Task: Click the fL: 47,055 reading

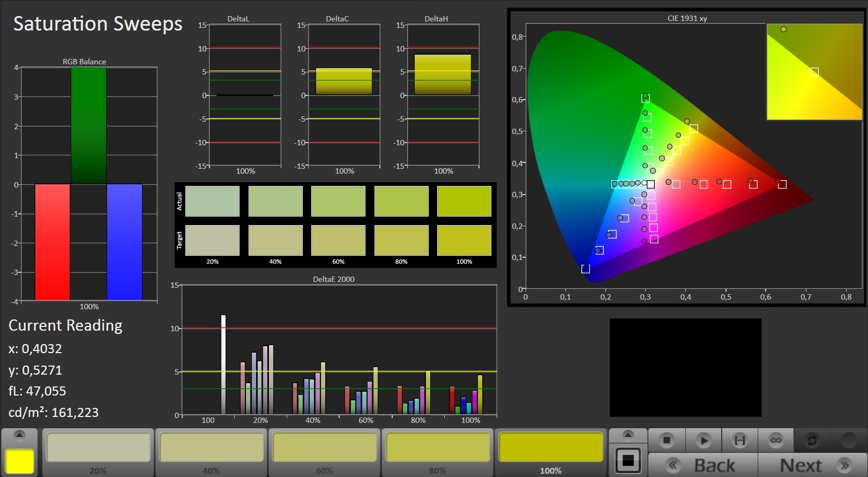Action: [x=38, y=391]
